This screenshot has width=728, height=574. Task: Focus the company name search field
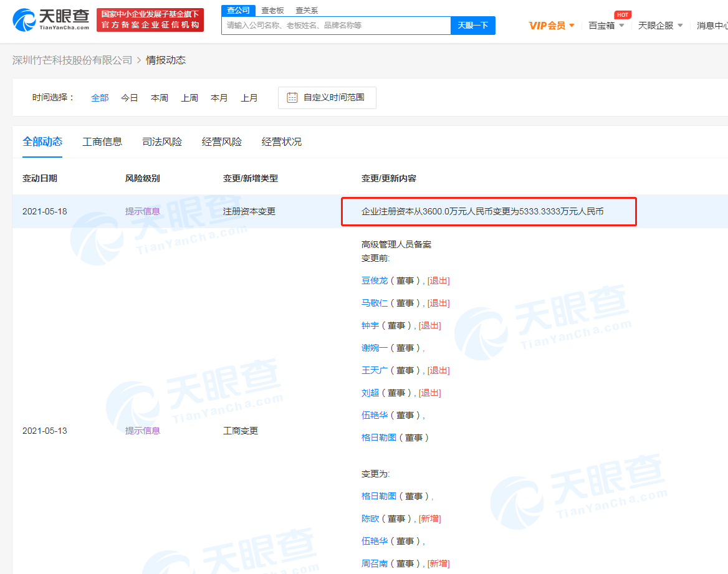(x=335, y=26)
